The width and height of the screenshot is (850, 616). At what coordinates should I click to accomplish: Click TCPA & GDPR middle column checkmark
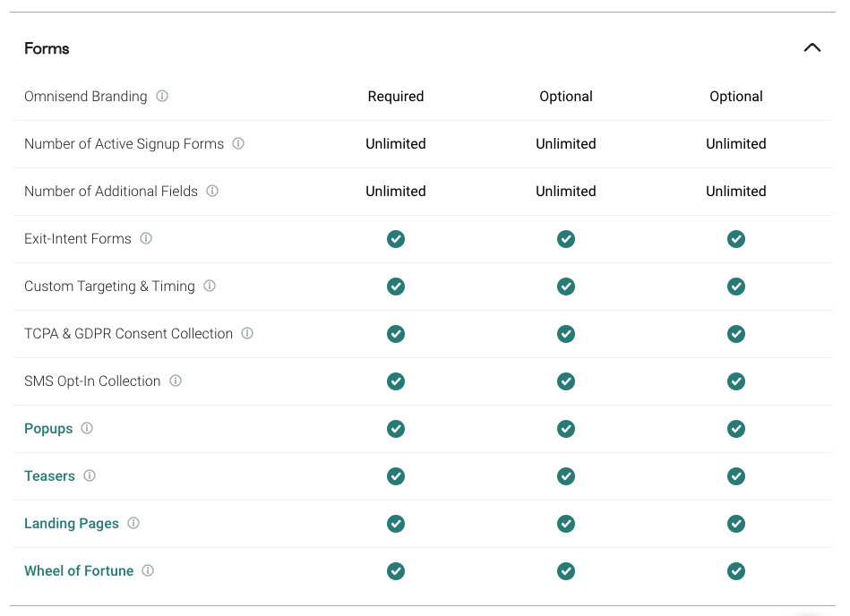coord(566,334)
